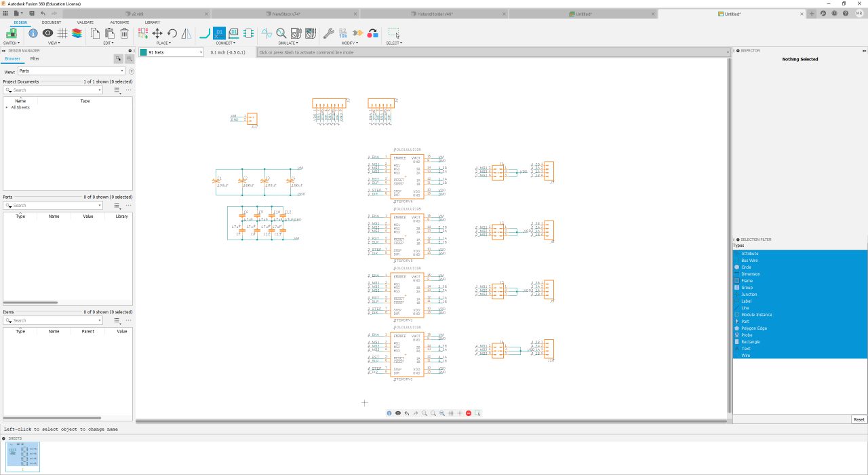Toggle the Frame type filter
The image size is (868, 475).
800,281
